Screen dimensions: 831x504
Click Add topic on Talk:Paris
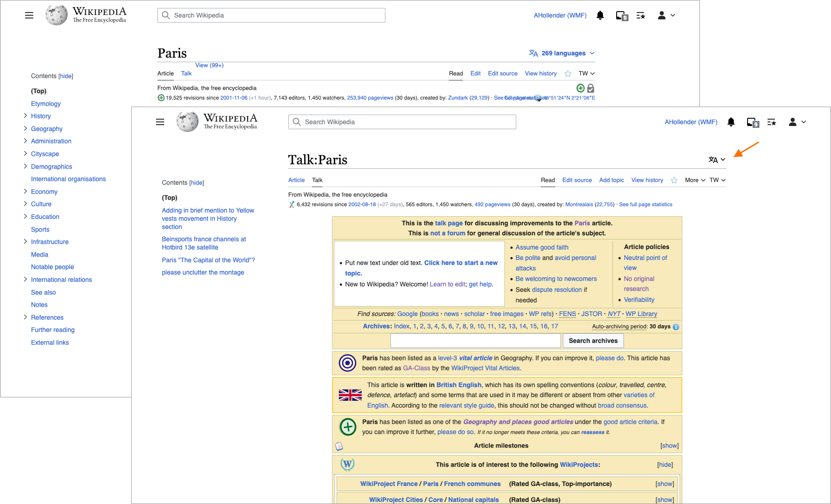coord(611,180)
